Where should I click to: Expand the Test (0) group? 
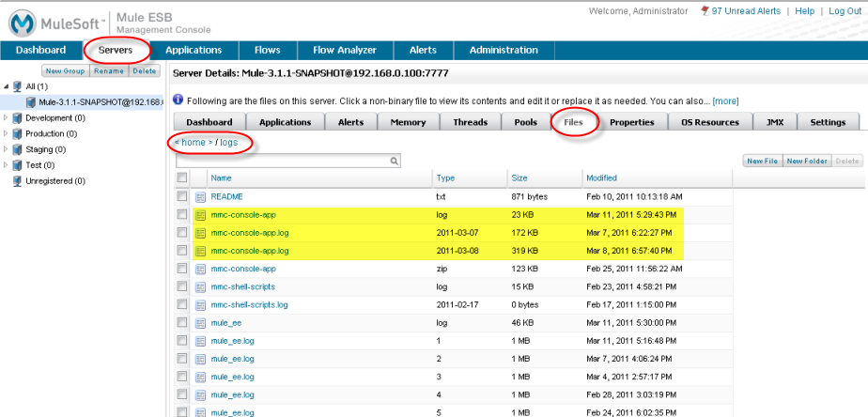click(6, 165)
